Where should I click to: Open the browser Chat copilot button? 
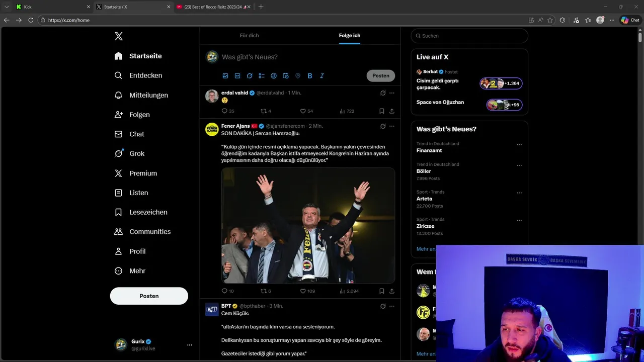pos(630,20)
